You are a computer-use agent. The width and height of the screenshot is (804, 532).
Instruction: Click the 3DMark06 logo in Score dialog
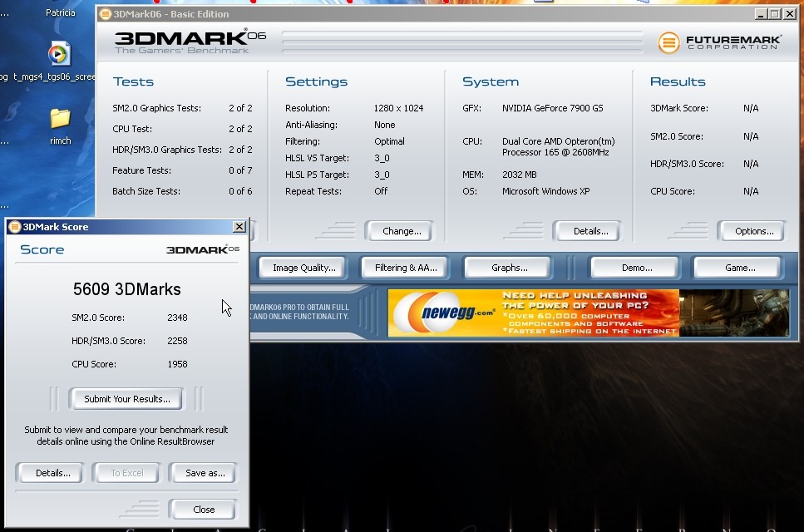(x=203, y=249)
